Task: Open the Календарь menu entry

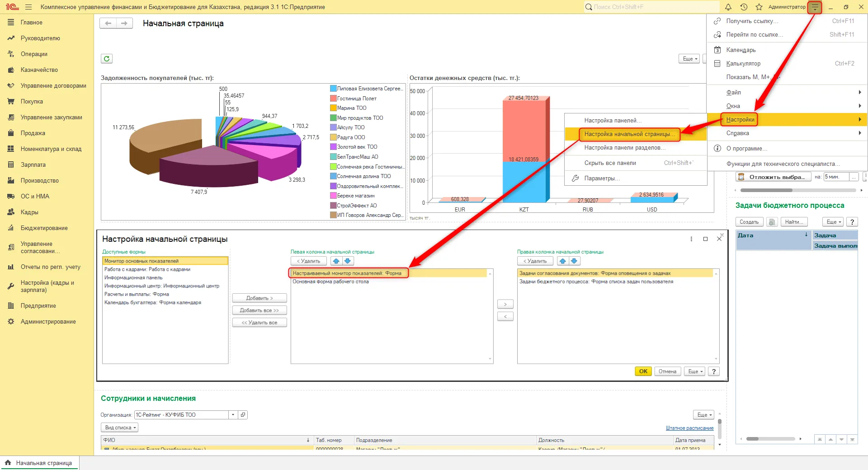Action: pos(741,50)
